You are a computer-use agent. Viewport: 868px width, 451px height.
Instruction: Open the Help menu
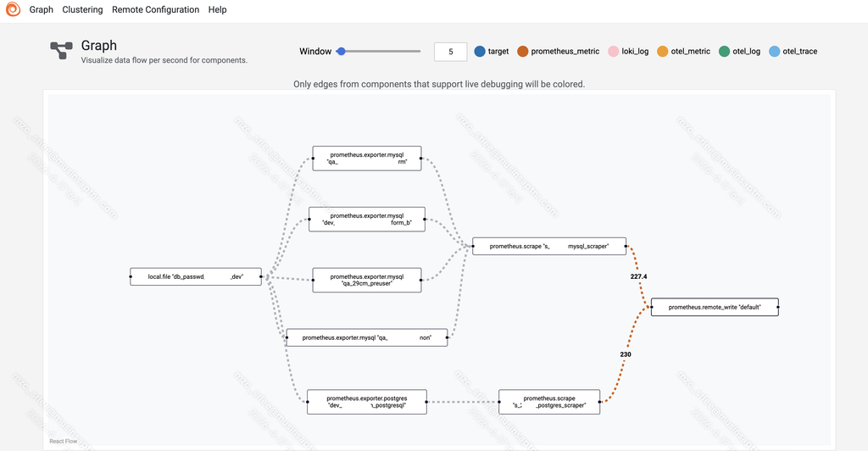(218, 9)
